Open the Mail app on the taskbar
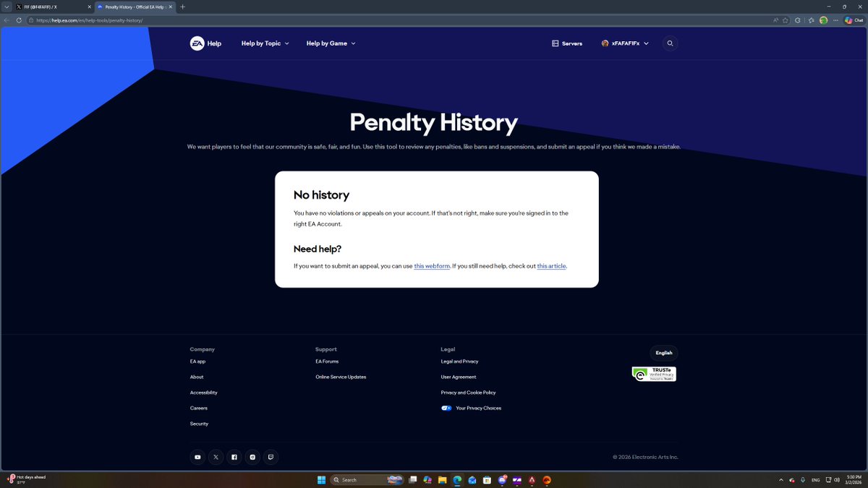Image resolution: width=868 pixels, height=488 pixels. coord(472,480)
